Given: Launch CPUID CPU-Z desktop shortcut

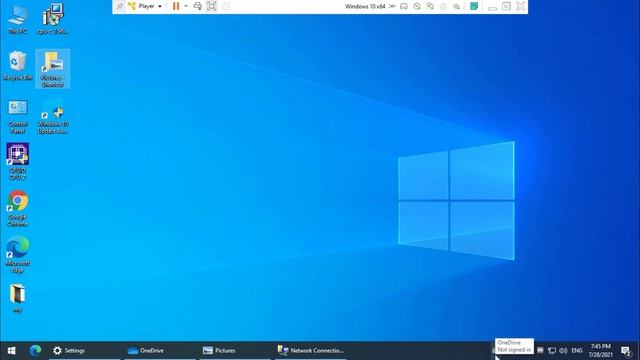Looking at the screenshot, I should [x=18, y=162].
